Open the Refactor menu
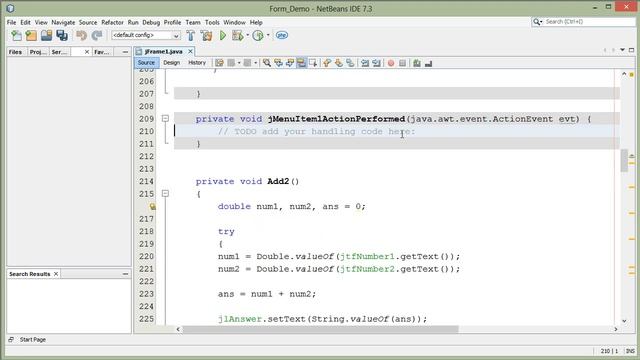Viewport: 640px width, 360px height. coord(112,22)
